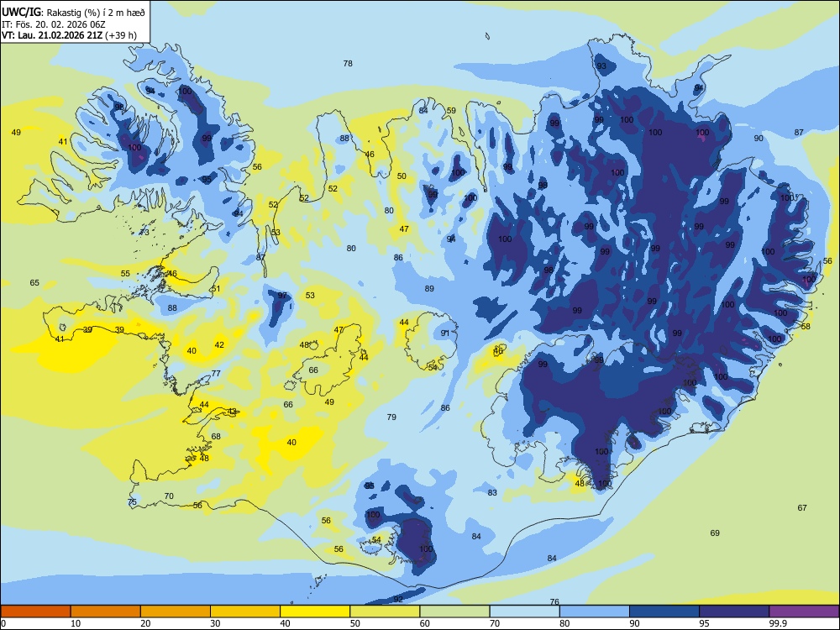Click the humidity value '58' on the east coast
840x630 pixels.
(x=806, y=326)
